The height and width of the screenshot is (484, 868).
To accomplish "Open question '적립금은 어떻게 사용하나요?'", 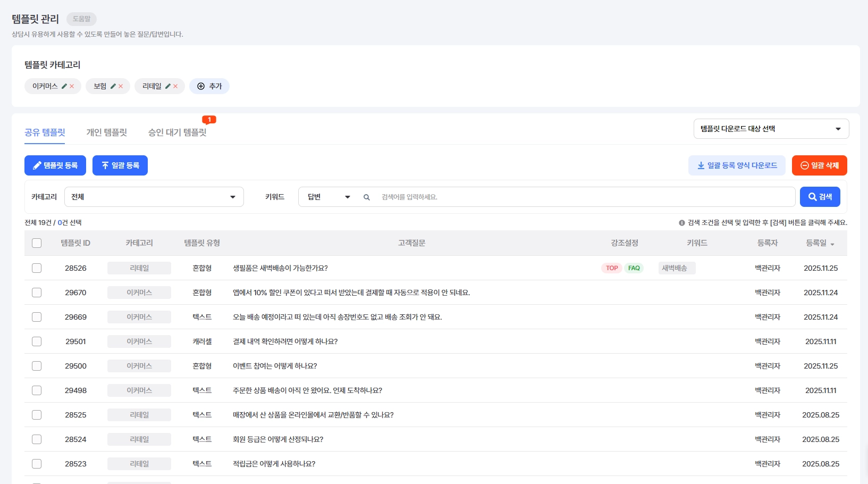I will click(274, 464).
